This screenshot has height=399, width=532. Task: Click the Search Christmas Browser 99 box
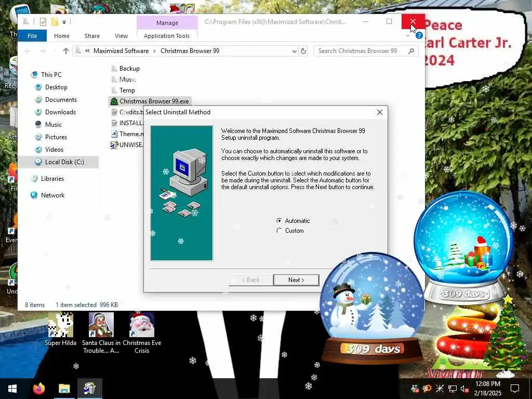point(366,51)
